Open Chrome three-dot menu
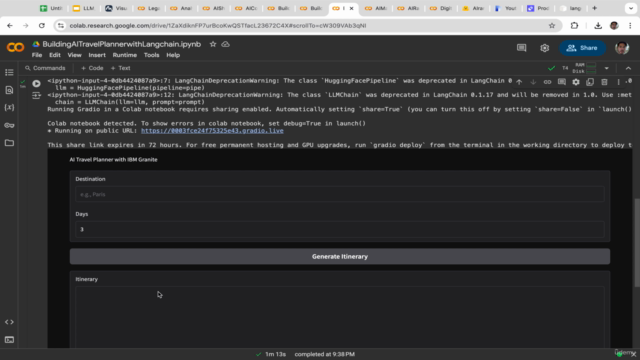Image resolution: width=640 pixels, height=360 pixels. pos(630,25)
